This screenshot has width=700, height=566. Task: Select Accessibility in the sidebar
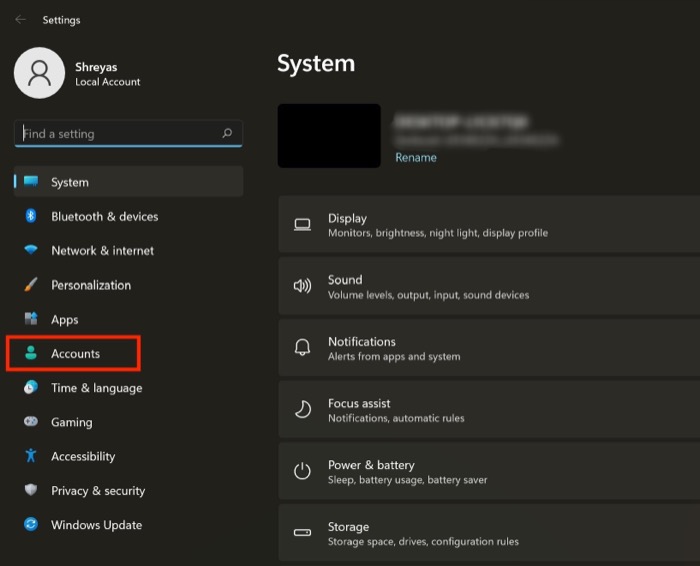point(129,456)
